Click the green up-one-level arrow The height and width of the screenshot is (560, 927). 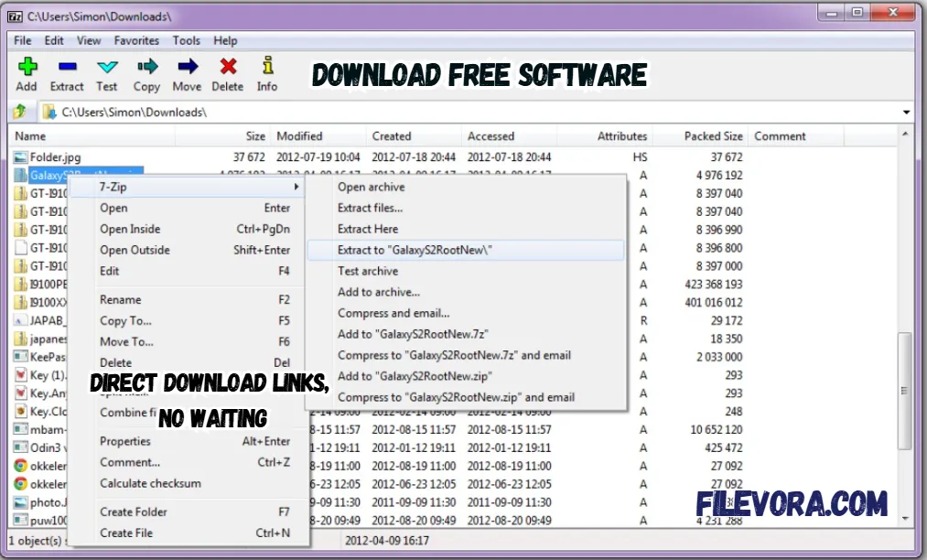pos(19,110)
